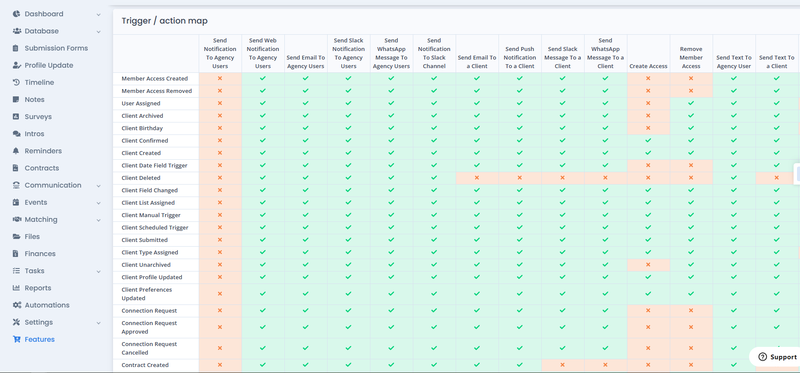Click the 'Client Preferences Updated' row label
Image resolution: width=800 pixels, height=373 pixels.
[147, 294]
